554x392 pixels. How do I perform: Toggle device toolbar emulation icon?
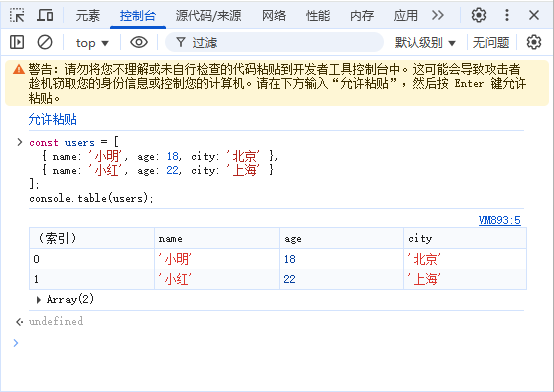(x=45, y=15)
